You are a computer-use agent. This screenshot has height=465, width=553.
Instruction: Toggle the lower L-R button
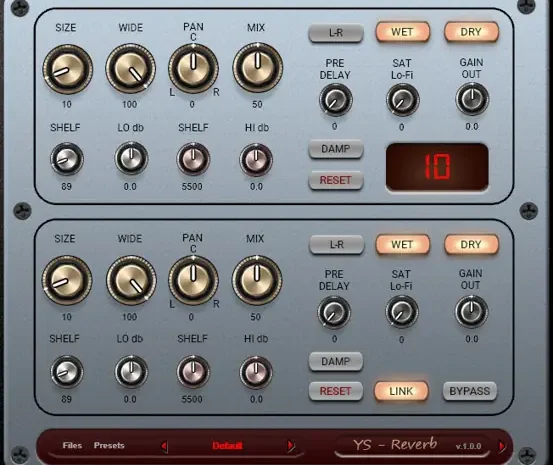click(x=336, y=244)
